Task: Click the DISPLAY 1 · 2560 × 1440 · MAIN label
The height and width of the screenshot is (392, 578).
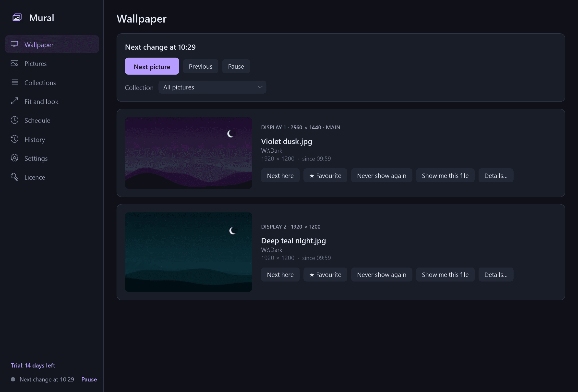Action: (x=301, y=127)
